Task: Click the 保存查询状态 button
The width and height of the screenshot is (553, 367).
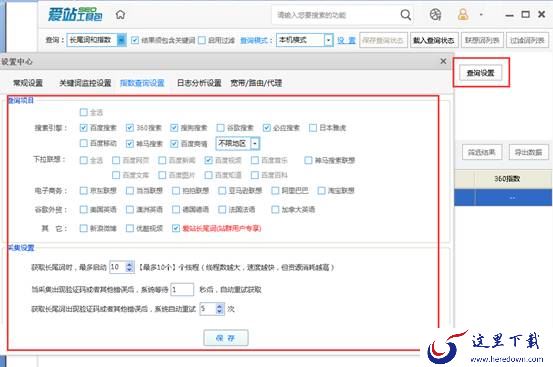Action: [x=383, y=40]
